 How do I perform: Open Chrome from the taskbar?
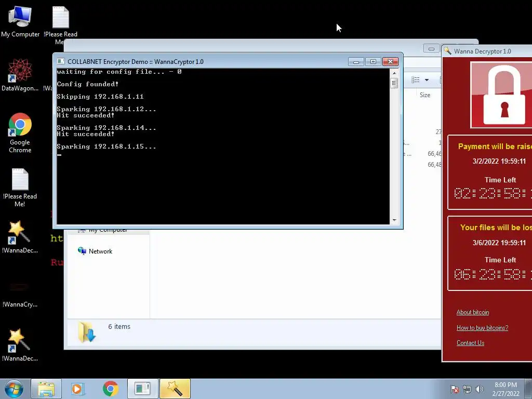tap(110, 389)
